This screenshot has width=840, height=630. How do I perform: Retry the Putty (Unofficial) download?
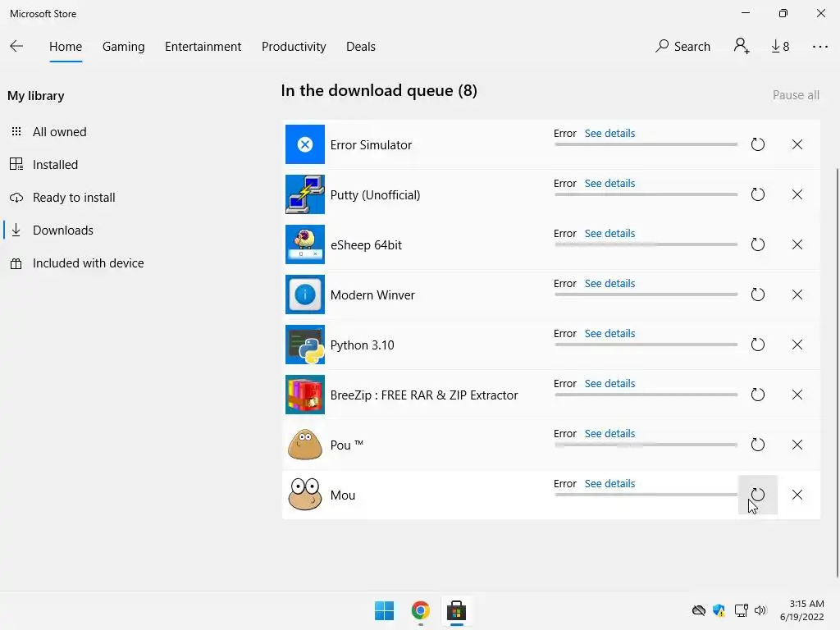757,194
